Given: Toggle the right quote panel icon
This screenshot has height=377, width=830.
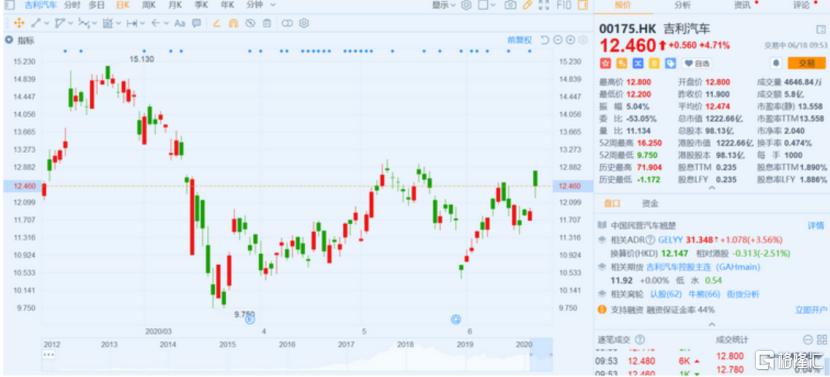Looking at the screenshot, I should pyautogui.click(x=583, y=5).
